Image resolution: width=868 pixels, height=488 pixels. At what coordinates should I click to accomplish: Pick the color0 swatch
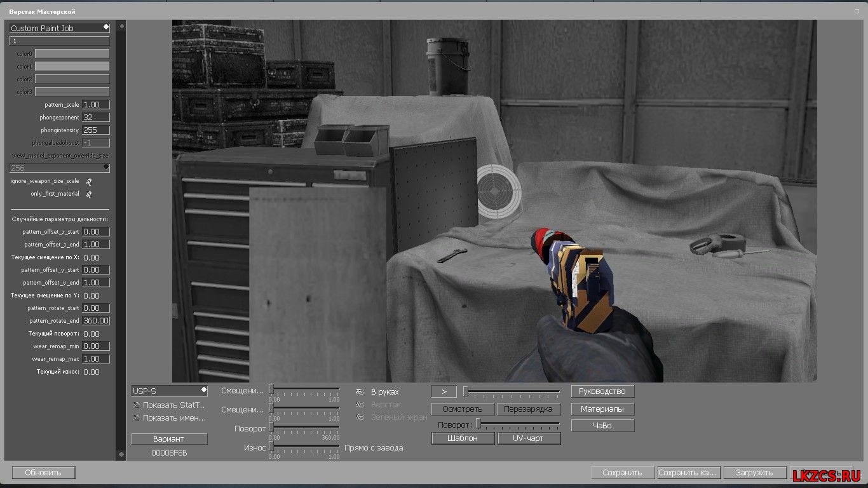(x=72, y=53)
